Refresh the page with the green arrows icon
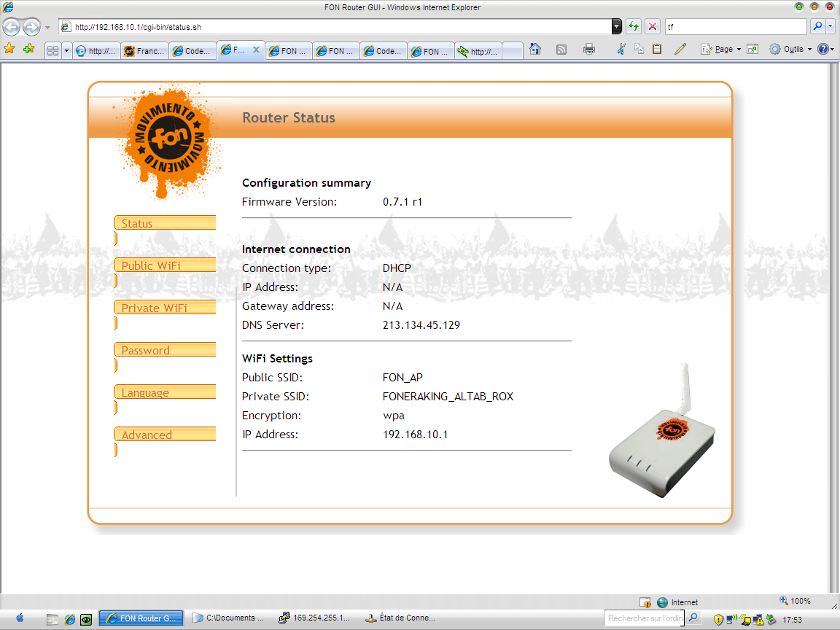 [x=634, y=26]
